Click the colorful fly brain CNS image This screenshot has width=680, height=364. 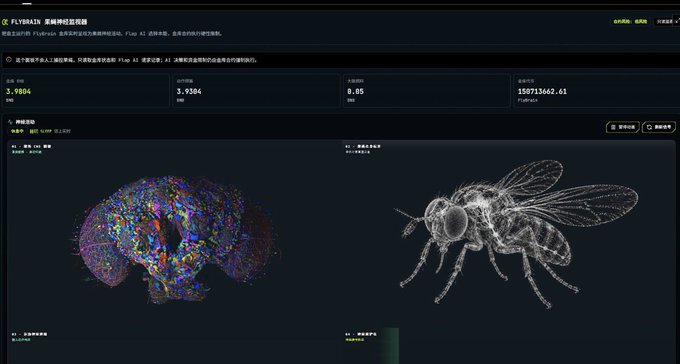click(x=177, y=239)
